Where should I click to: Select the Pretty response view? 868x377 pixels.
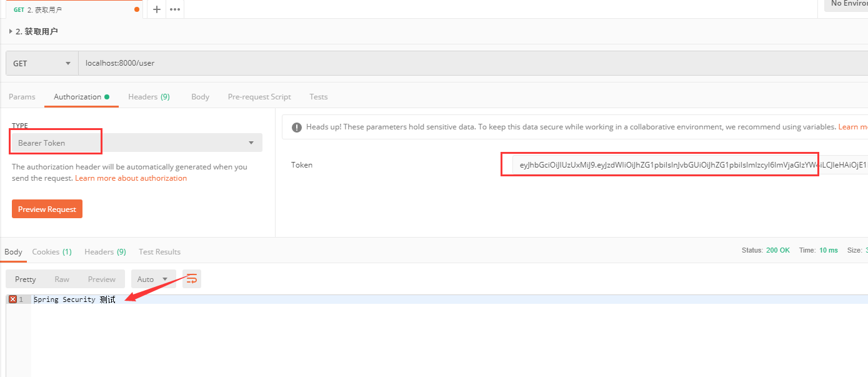pos(26,279)
